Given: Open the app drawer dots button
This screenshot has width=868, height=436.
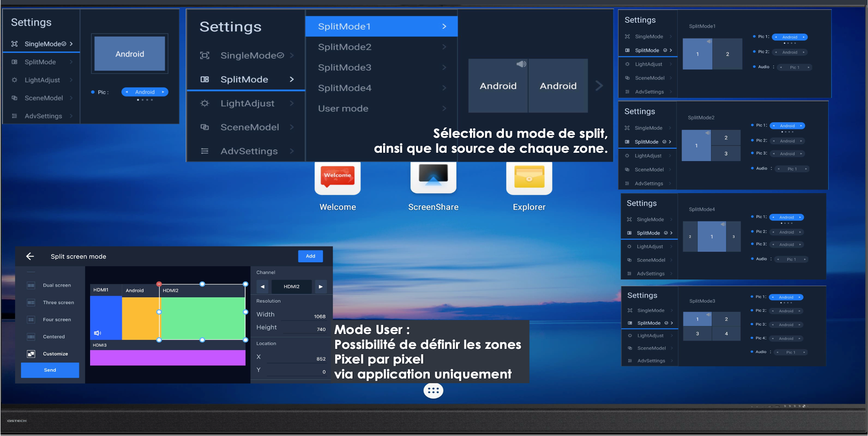Looking at the screenshot, I should pos(433,390).
